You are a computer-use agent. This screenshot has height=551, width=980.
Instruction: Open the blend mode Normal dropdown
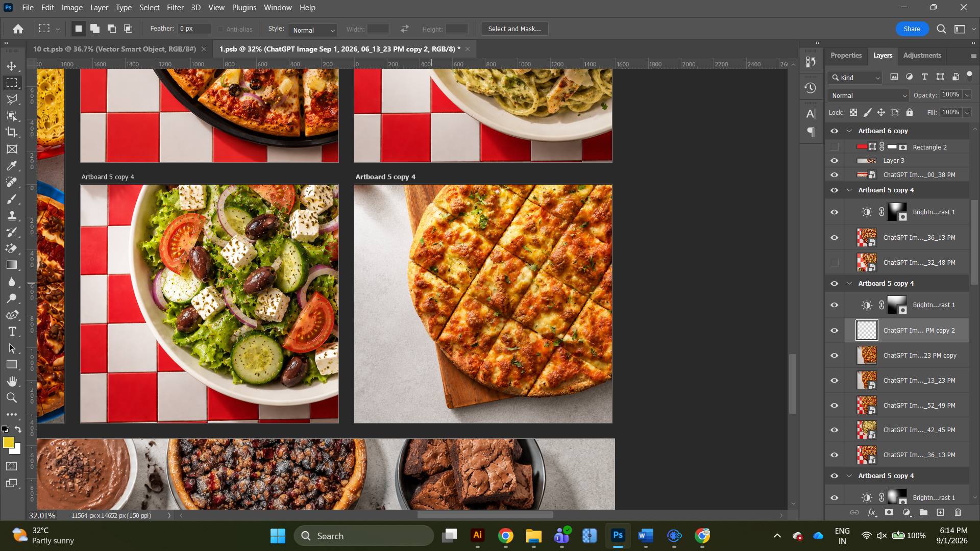pos(868,95)
